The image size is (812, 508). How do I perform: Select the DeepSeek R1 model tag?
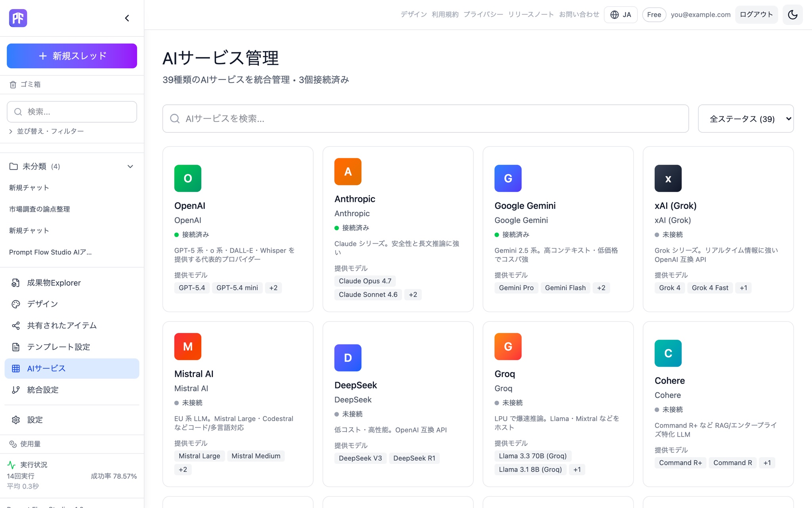[414, 458]
